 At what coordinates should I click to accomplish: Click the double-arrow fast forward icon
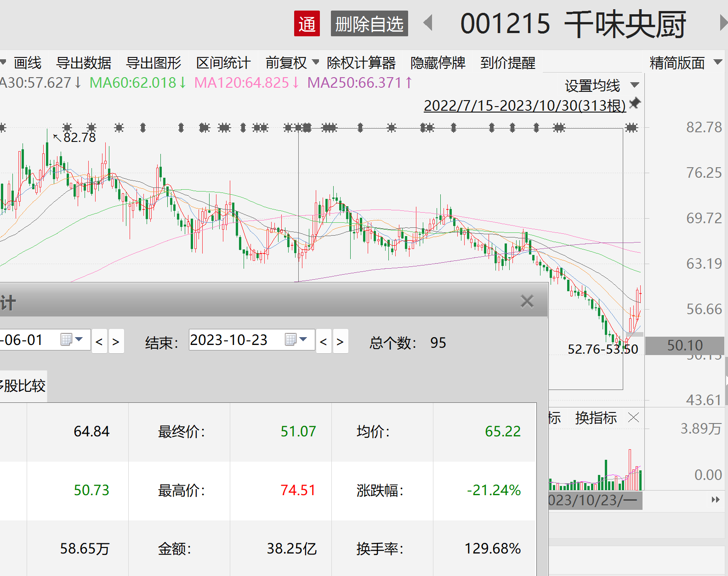716,499
